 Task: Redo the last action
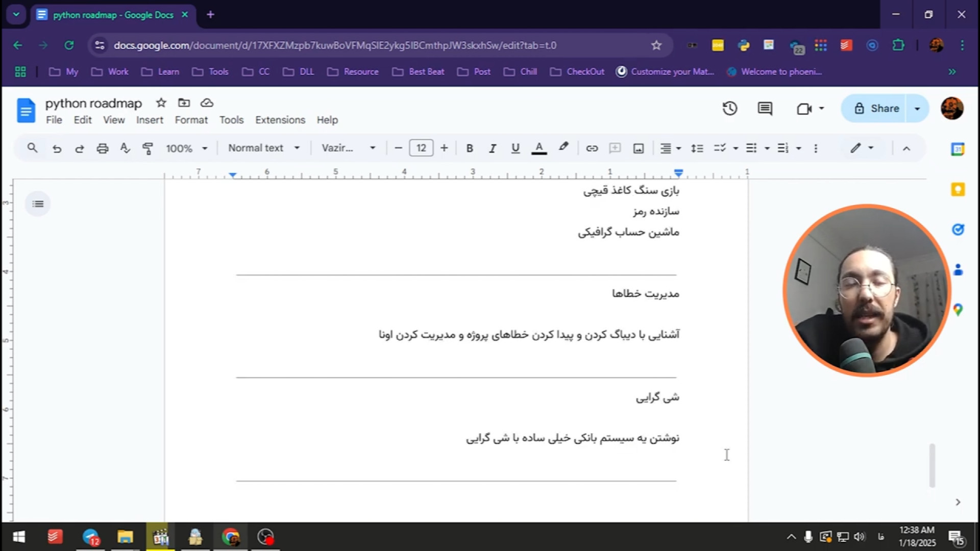tap(80, 148)
